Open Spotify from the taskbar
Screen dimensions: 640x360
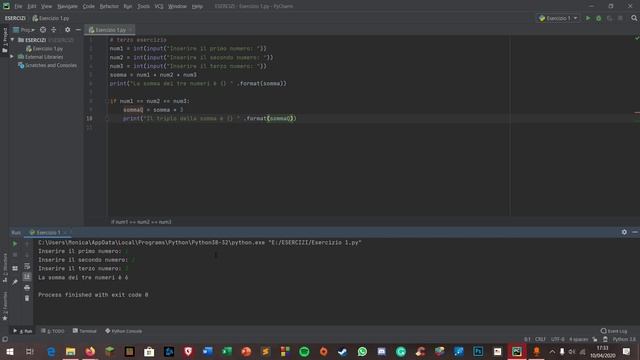click(304, 351)
